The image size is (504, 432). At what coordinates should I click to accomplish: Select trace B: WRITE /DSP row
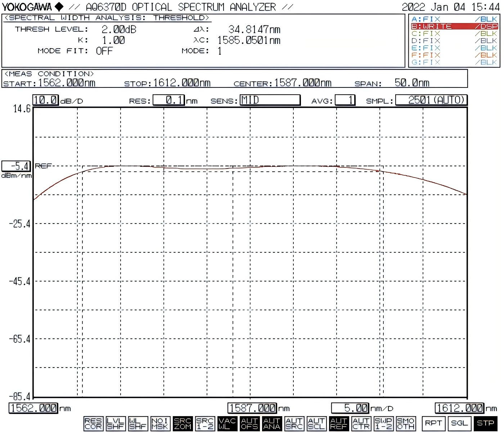[454, 26]
